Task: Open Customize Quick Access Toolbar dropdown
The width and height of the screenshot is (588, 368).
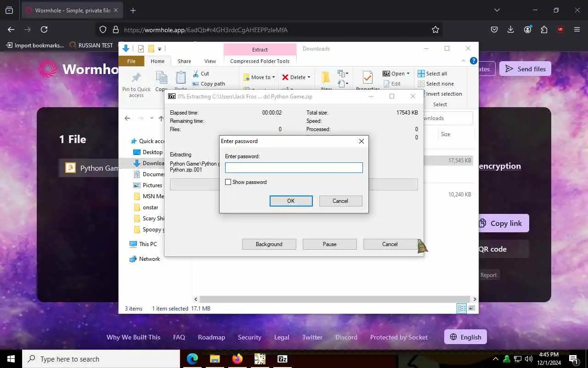Action: coord(160,49)
